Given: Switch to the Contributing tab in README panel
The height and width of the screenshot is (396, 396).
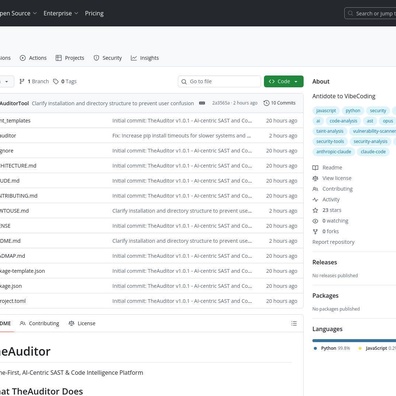Looking at the screenshot, I should point(39,323).
